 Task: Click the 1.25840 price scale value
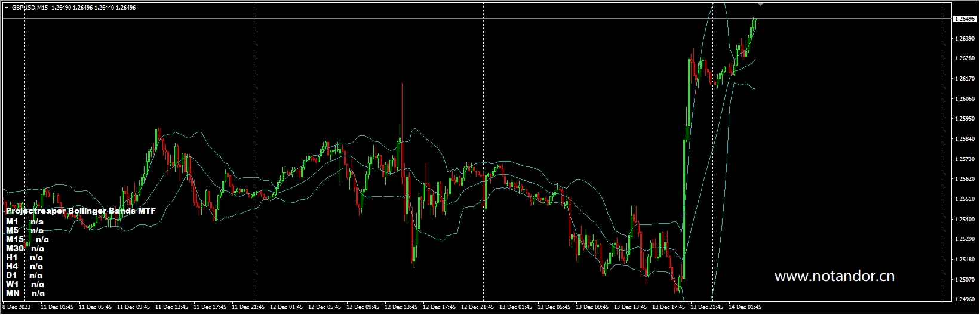point(964,139)
